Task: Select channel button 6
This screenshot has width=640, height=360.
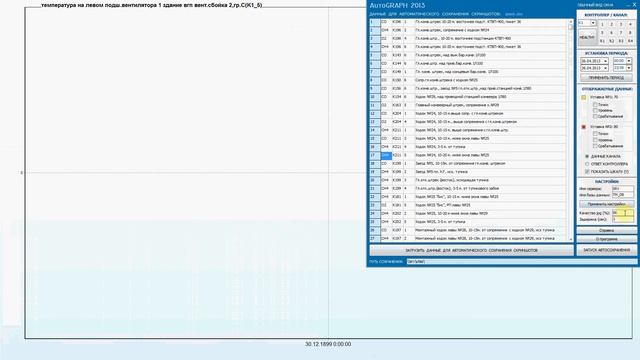Action: pos(611,33)
